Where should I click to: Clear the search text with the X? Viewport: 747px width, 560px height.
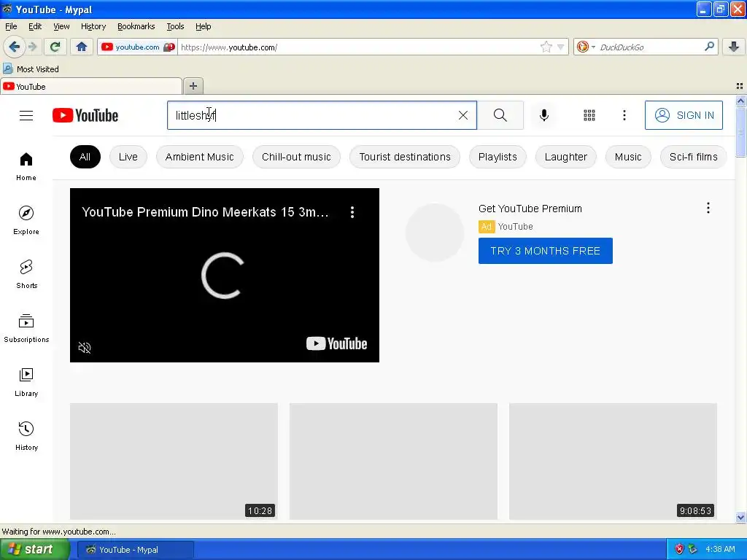463,115
